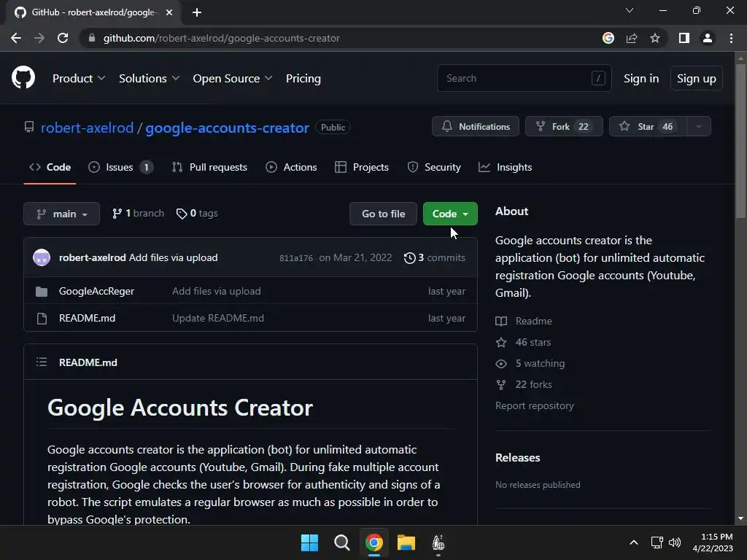Click the network icon in system tray
Image resolution: width=747 pixels, height=560 pixels.
[657, 542]
